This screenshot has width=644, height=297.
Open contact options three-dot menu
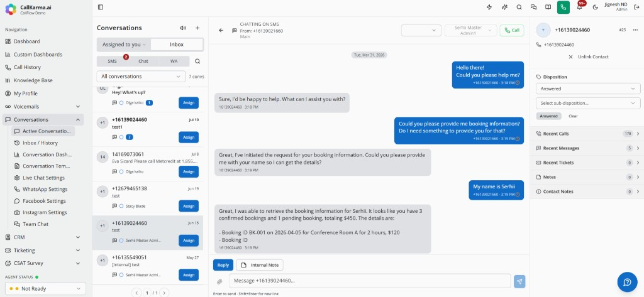pyautogui.click(x=636, y=30)
